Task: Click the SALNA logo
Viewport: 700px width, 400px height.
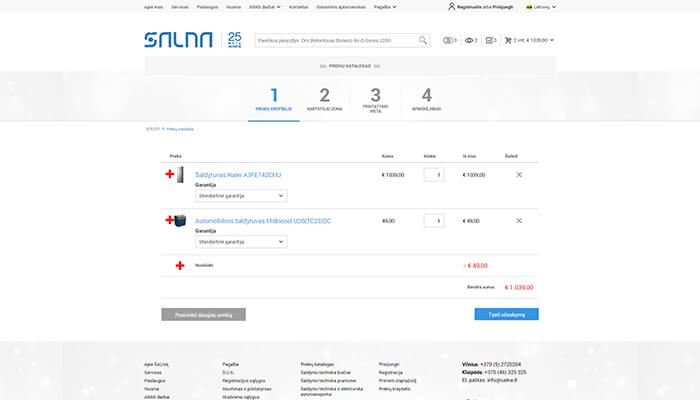Action: click(x=178, y=40)
